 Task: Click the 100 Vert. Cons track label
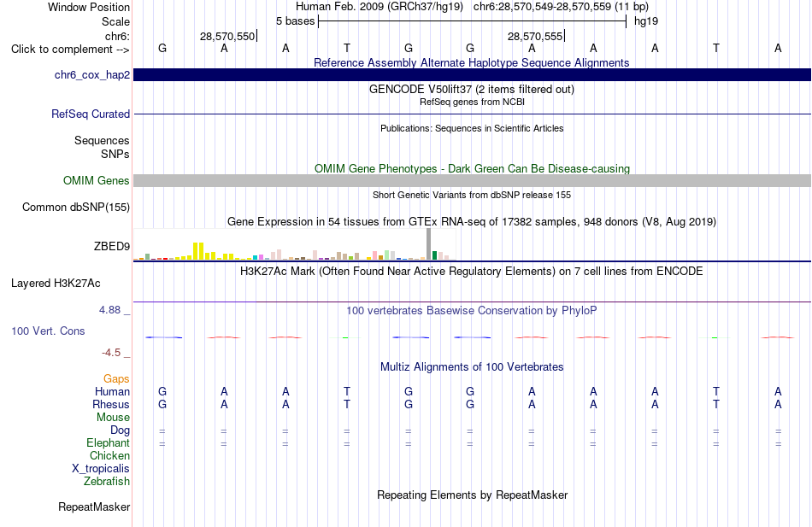tap(48, 331)
